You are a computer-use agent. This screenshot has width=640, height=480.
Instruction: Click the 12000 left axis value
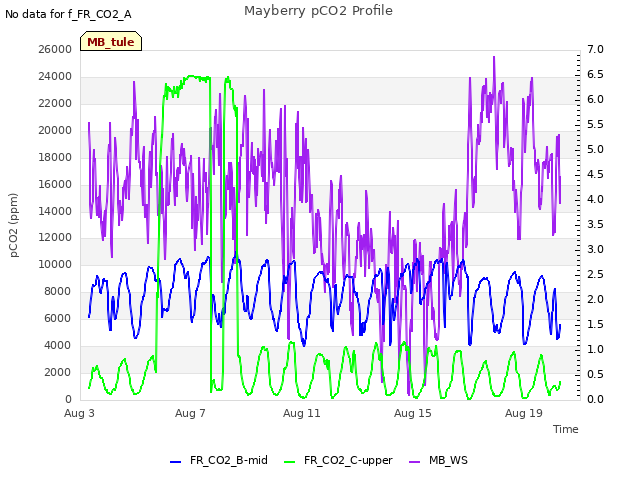point(55,237)
